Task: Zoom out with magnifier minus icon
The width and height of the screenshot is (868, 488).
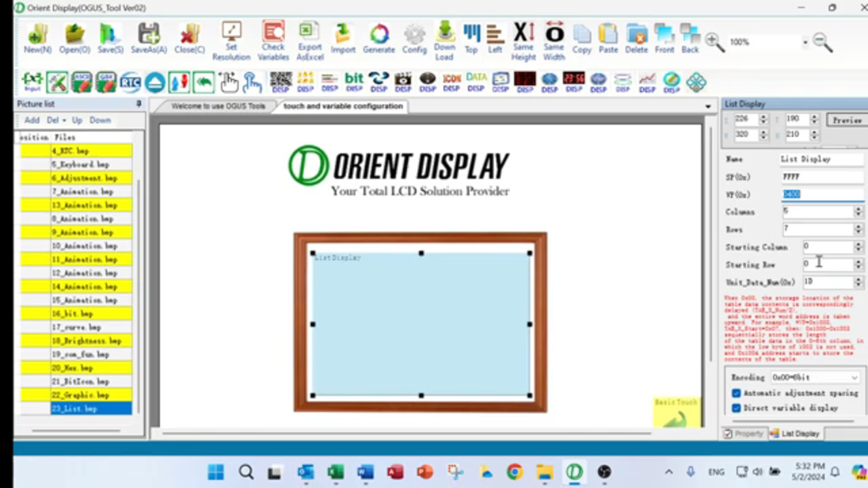Action: tap(822, 42)
